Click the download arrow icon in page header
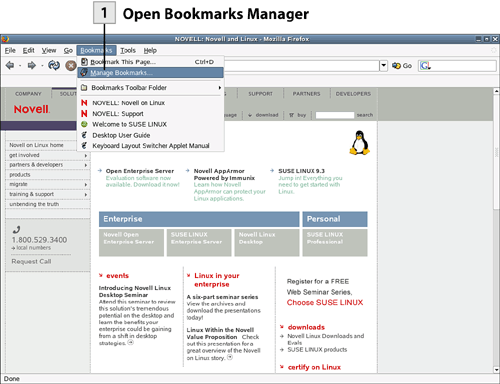Screen dimensions: 500x384 pos(250,115)
